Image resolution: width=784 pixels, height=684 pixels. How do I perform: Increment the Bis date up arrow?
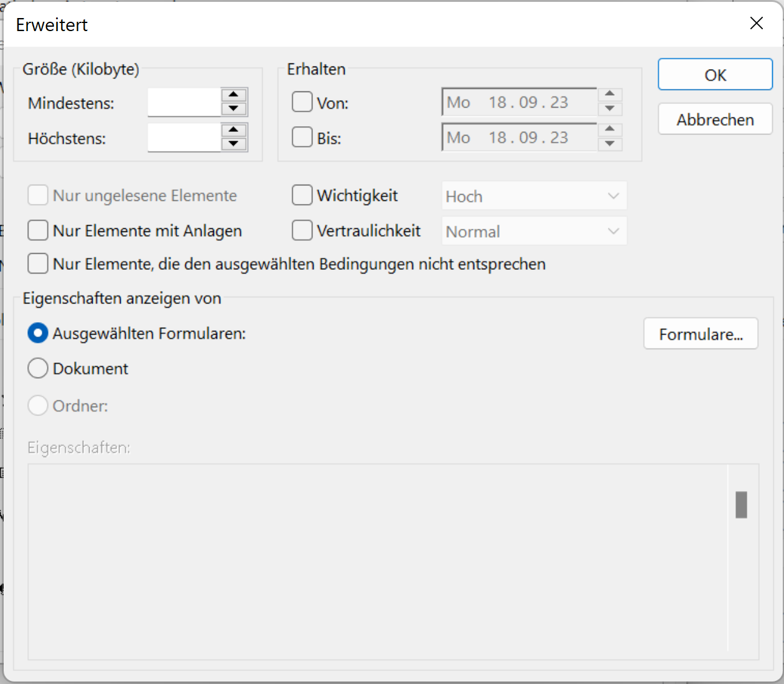pyautogui.click(x=610, y=130)
